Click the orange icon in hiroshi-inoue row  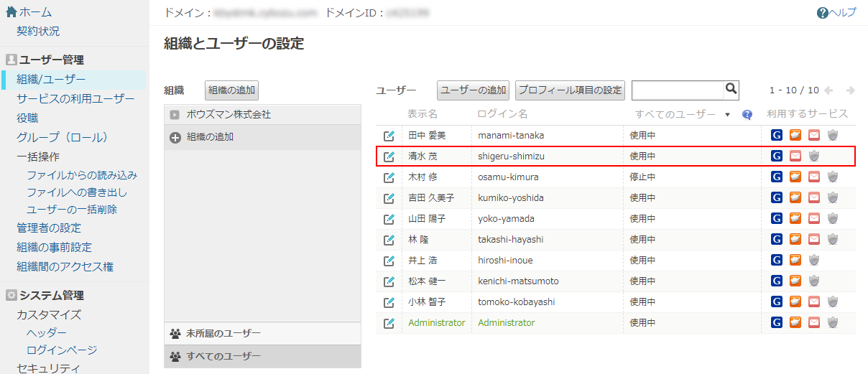[x=795, y=260]
